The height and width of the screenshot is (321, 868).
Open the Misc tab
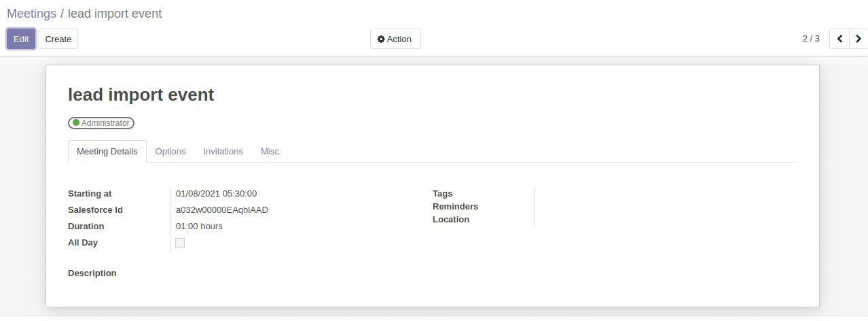point(270,151)
